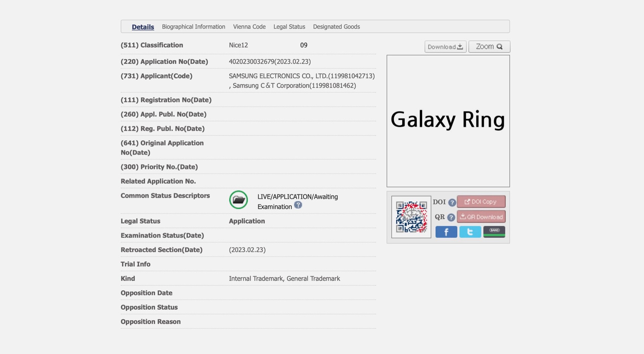Share via Band icon

coord(494,232)
